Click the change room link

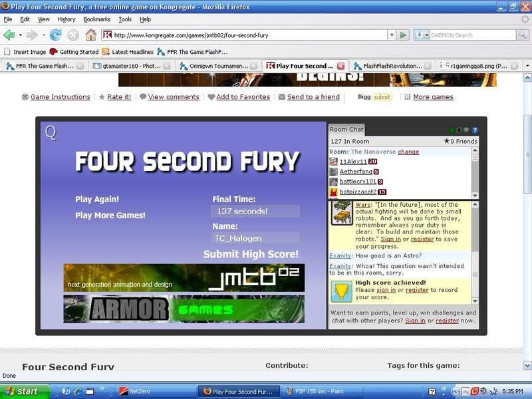[x=408, y=152]
